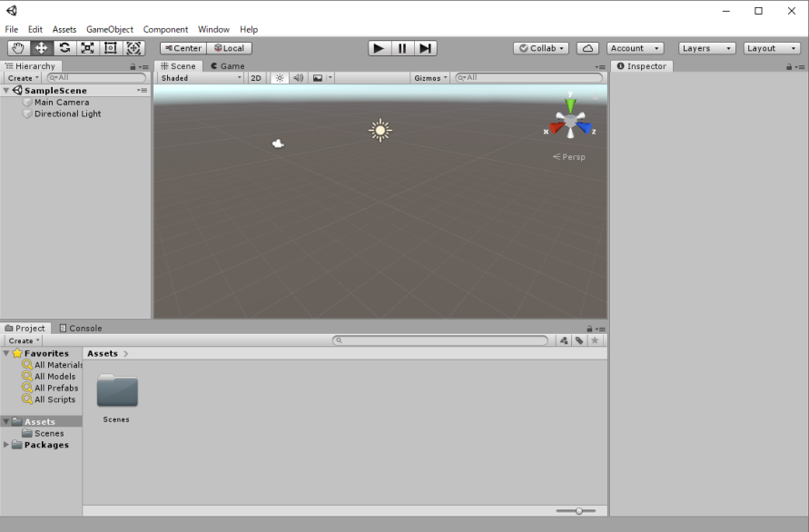Toggle scene effects image icon

coord(318,78)
